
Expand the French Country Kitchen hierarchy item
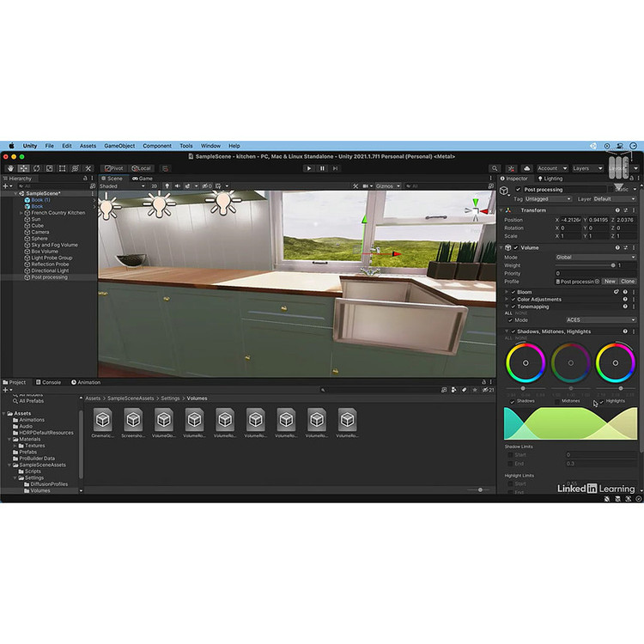21,213
